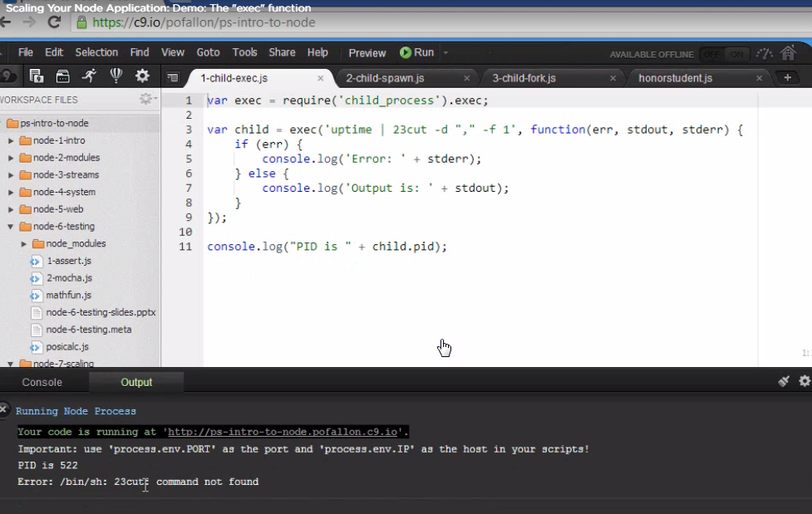The width and height of the screenshot is (812, 514).
Task: Open the Project Files panel icon
Action: tap(62, 76)
